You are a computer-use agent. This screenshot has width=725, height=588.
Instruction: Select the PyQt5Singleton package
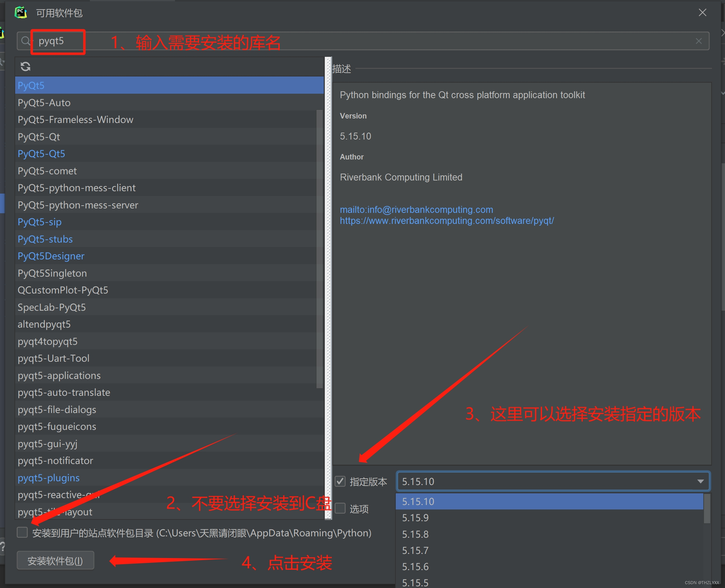click(166, 273)
